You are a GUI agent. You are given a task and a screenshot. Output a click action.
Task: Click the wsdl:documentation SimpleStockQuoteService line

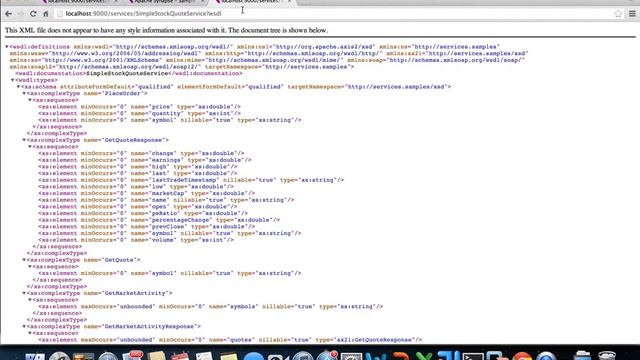(x=129, y=73)
